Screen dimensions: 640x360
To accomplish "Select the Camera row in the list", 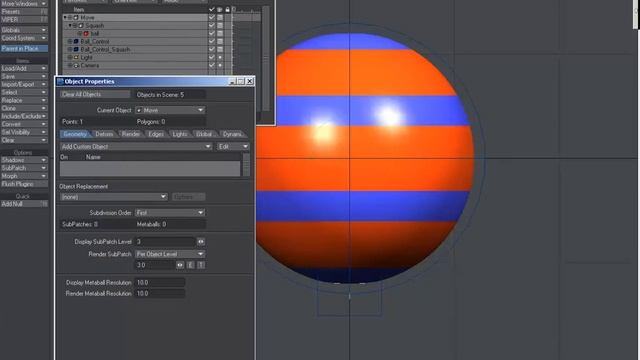I will [x=135, y=65].
